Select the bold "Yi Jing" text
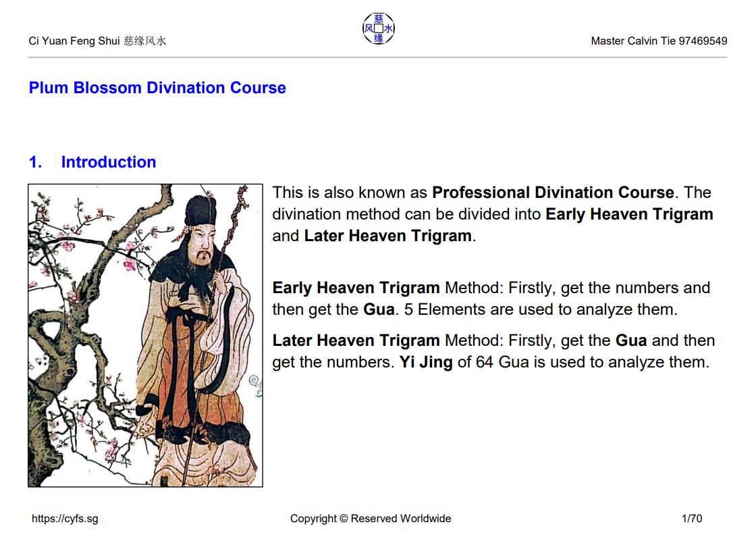Image resolution: width=756 pixels, height=533 pixels. [x=426, y=362]
